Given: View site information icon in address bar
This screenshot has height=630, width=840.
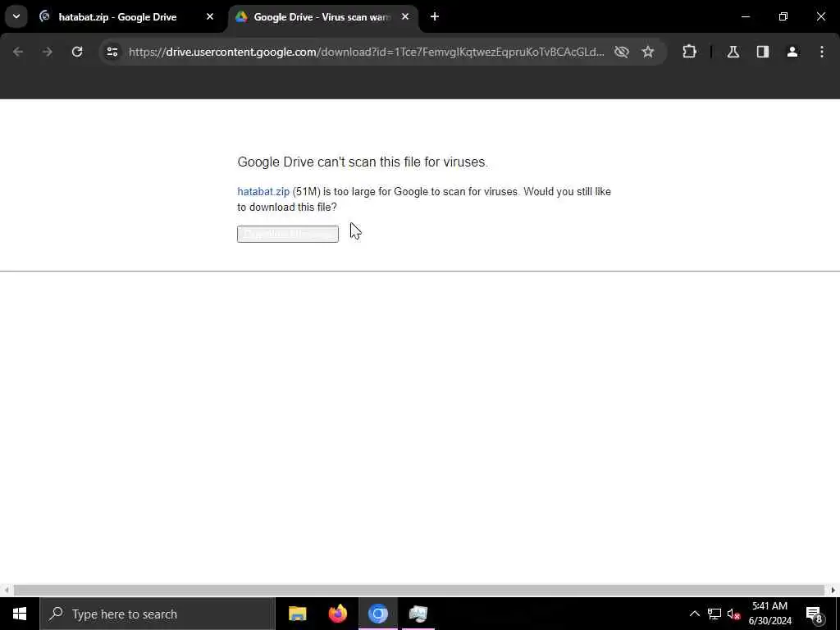Looking at the screenshot, I should [112, 52].
